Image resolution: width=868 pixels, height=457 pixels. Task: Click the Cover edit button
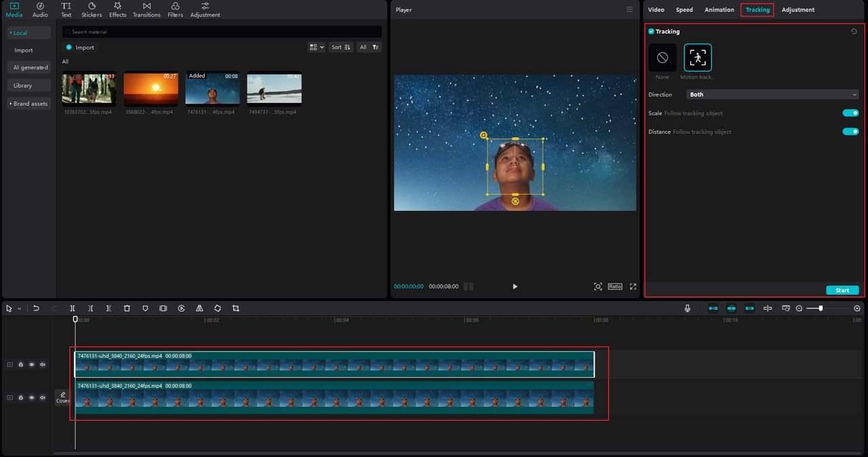point(62,397)
